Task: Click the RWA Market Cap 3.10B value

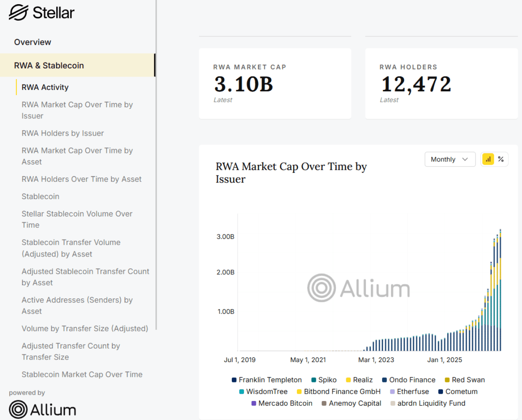Action: 244,84
